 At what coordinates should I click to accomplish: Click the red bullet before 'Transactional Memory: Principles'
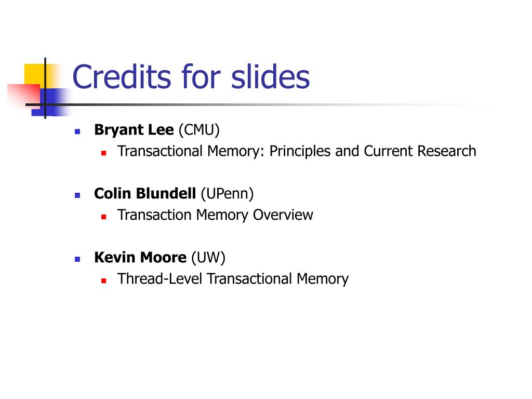pyautogui.click(x=104, y=153)
